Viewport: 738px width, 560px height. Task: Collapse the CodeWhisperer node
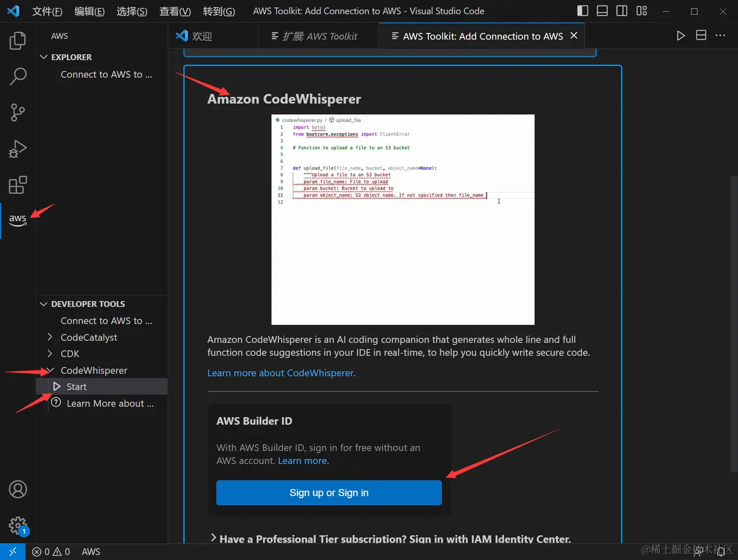click(50, 370)
